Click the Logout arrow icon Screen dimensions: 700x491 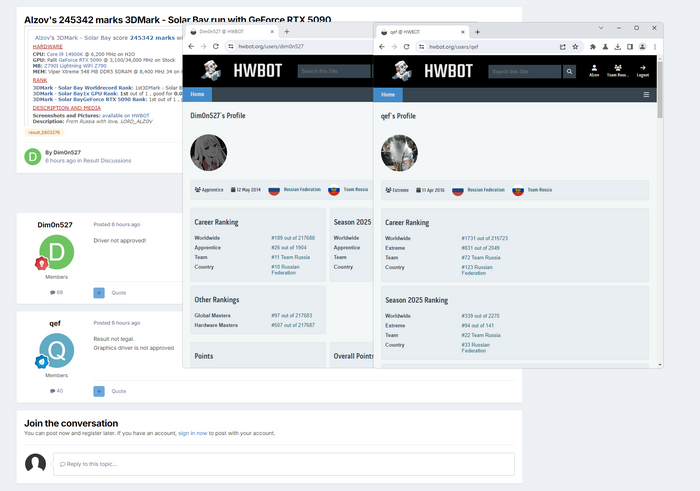click(x=643, y=70)
